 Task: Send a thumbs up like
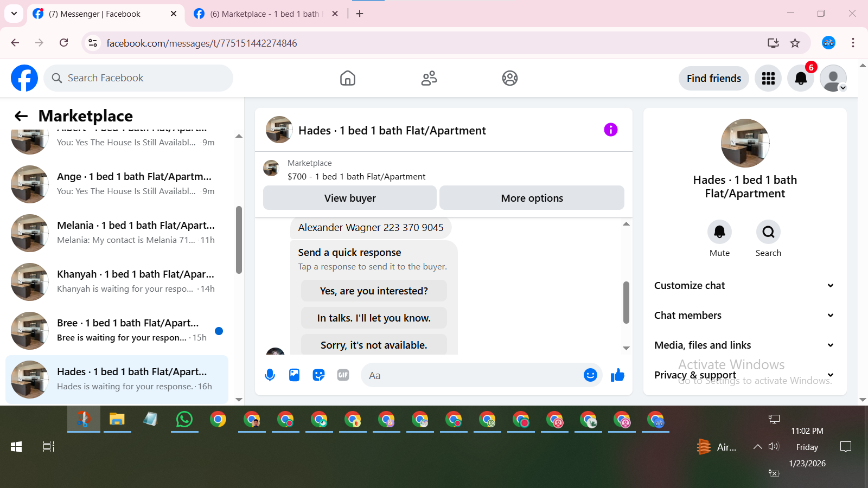pyautogui.click(x=617, y=375)
